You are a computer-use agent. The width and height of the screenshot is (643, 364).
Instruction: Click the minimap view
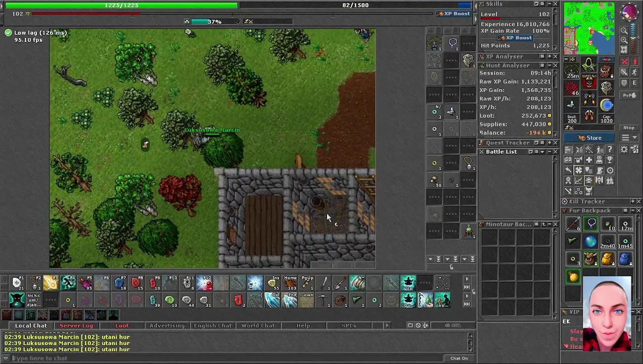pos(589,28)
